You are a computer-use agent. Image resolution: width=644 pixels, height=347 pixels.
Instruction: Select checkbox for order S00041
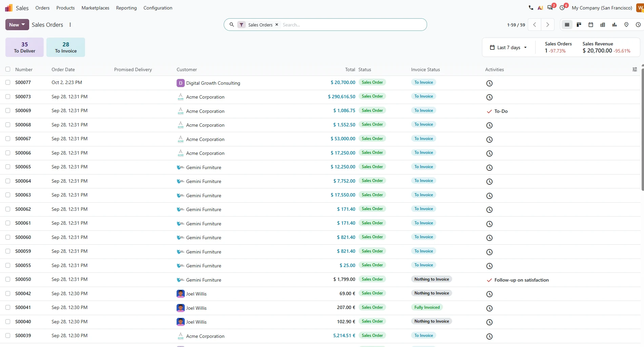[8, 307]
